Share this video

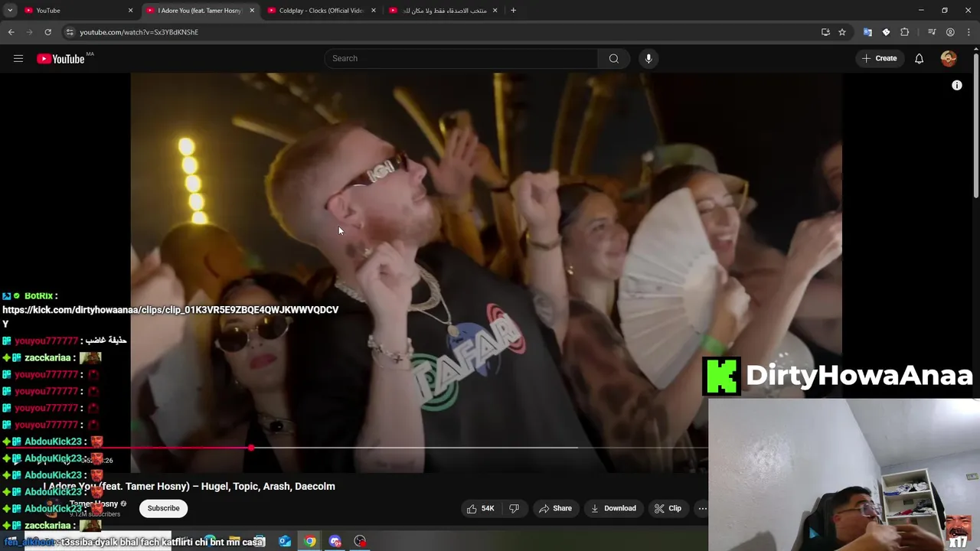[555, 508]
